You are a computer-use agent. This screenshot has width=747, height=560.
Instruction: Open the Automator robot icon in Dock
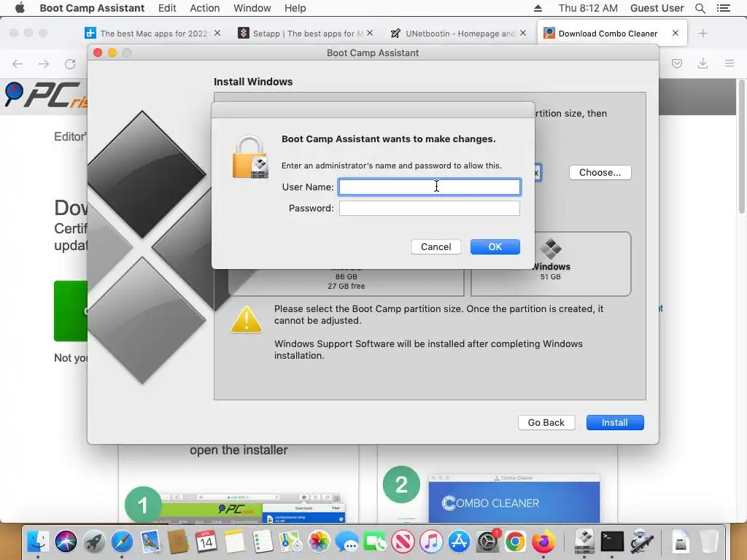point(640,542)
